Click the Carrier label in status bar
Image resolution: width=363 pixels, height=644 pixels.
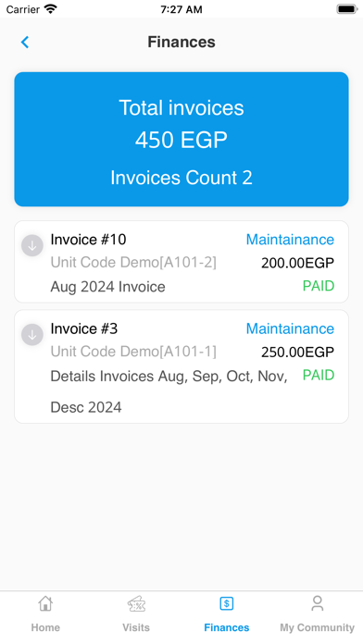(x=22, y=9)
